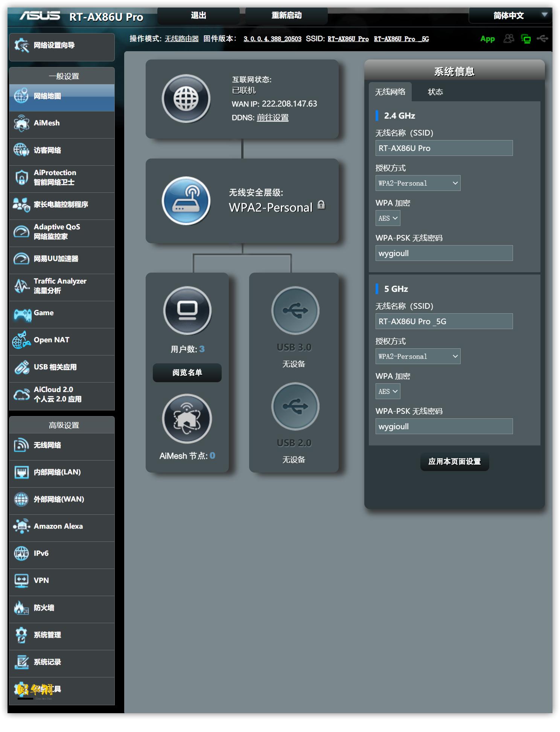Open firmware version 3.0.0.4.388_20503 link
Viewport: 560px width, 732px height.
click(x=272, y=39)
